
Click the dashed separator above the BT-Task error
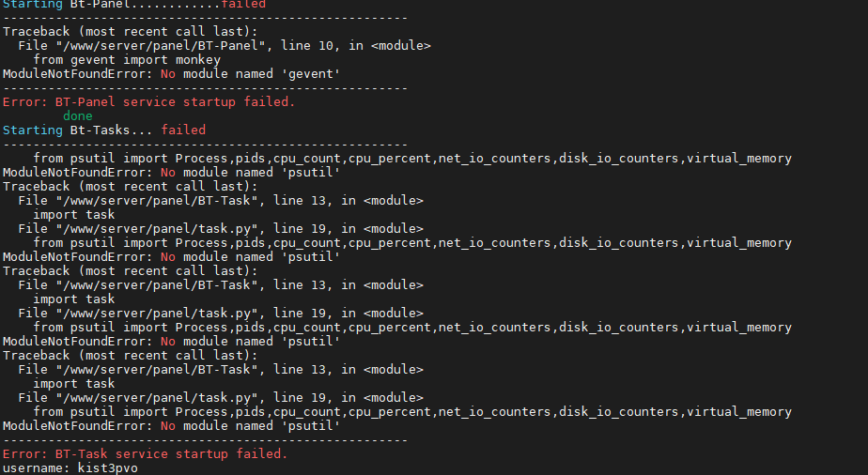pos(206,440)
